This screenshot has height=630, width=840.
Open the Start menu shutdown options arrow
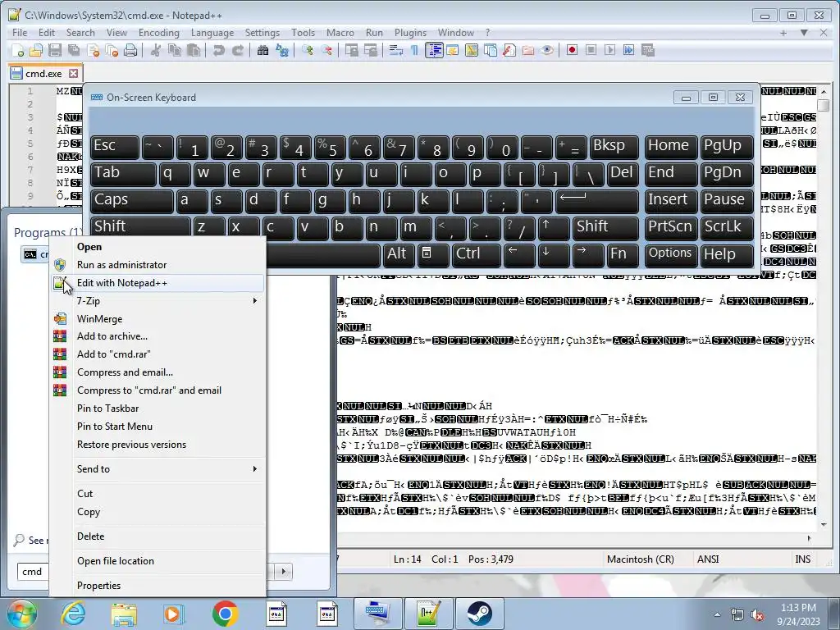pyautogui.click(x=283, y=572)
